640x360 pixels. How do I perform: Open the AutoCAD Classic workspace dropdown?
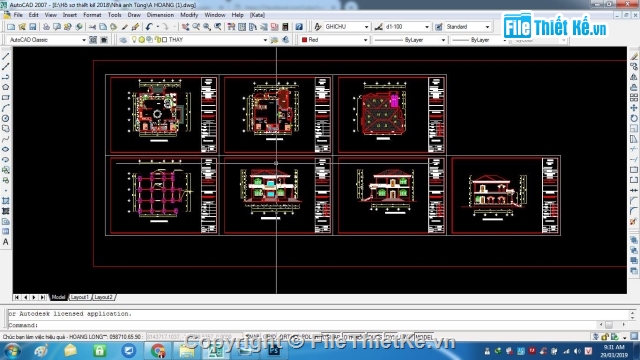84,40
